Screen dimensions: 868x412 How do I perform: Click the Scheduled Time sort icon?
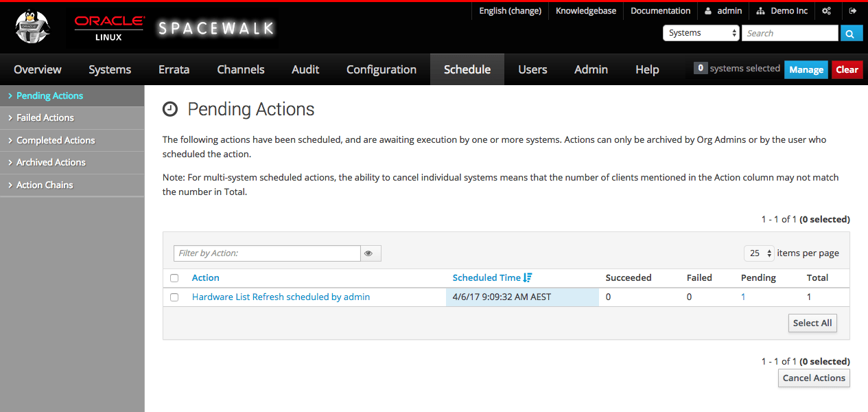(528, 277)
